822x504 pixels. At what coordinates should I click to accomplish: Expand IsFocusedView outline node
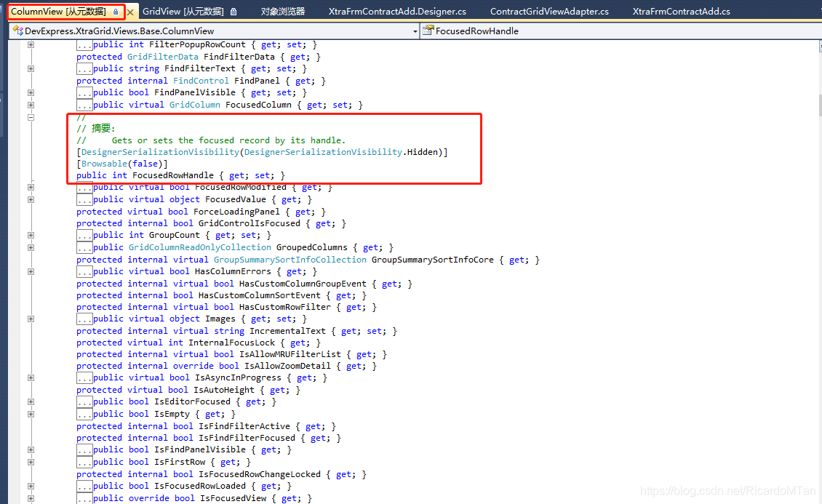tap(31, 498)
